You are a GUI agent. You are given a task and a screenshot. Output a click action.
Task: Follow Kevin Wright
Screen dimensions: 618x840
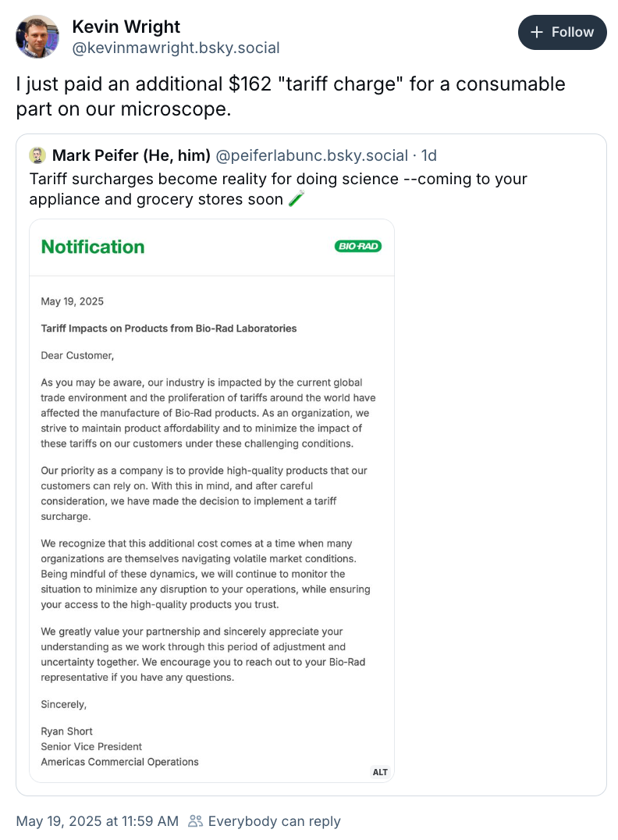[x=562, y=32]
